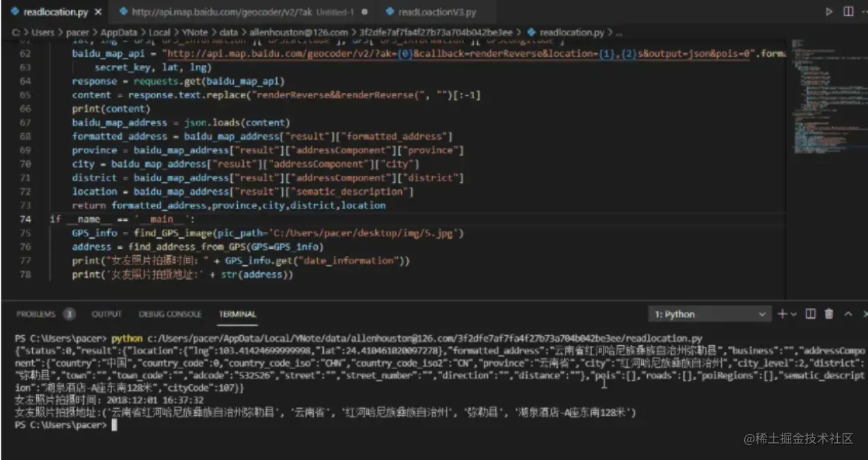Click the terminal output '2018:12:01 16:37:32'
Screen dimensions: 868x460
[154, 400]
